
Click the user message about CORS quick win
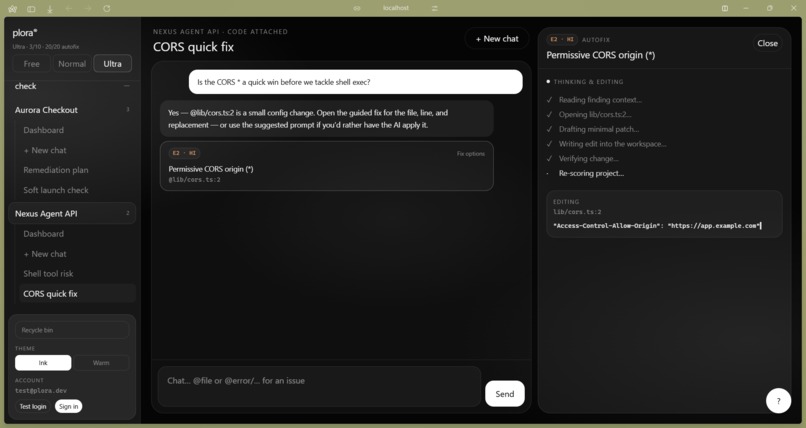tap(356, 82)
